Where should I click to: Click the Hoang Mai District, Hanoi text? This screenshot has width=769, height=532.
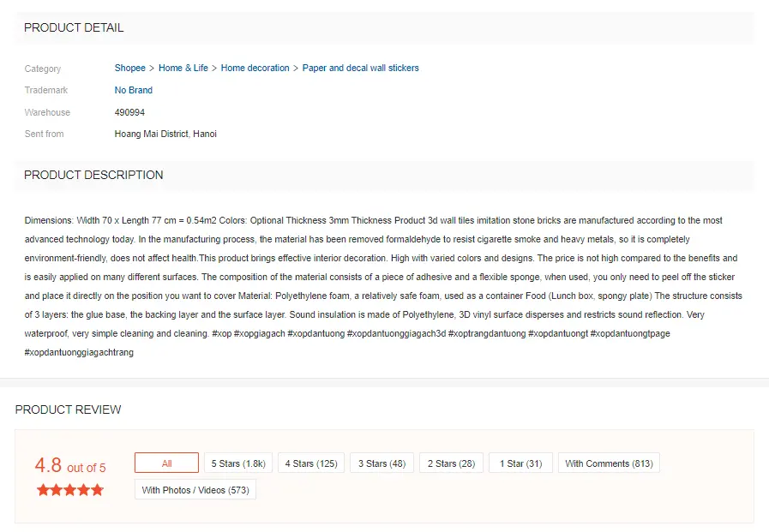tap(165, 134)
